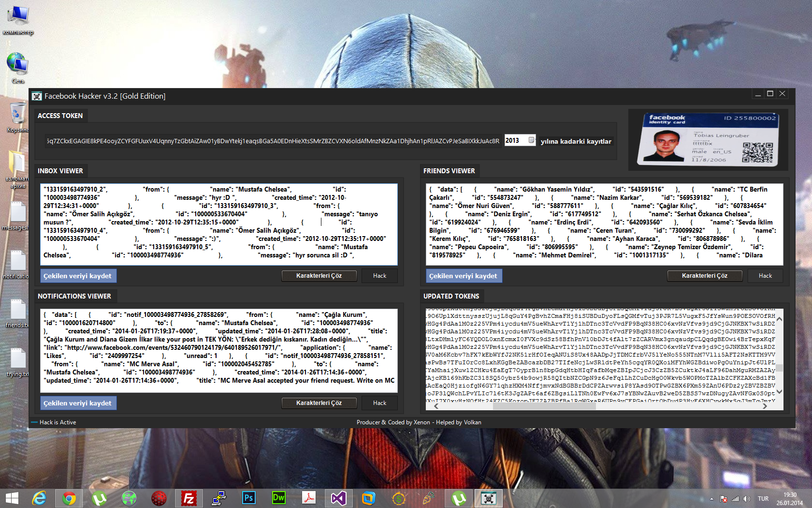Click right arrow of tokens horizontal scrollbar

coord(765,406)
